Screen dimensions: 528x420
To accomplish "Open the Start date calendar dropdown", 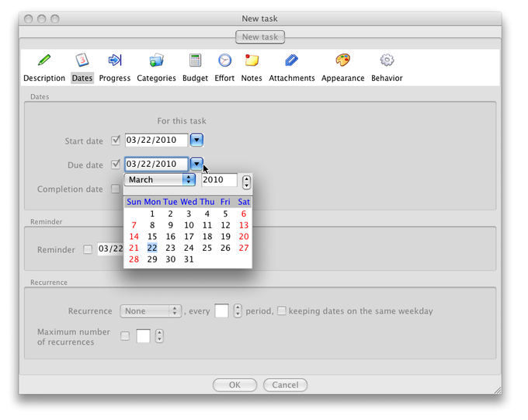I will [x=196, y=140].
